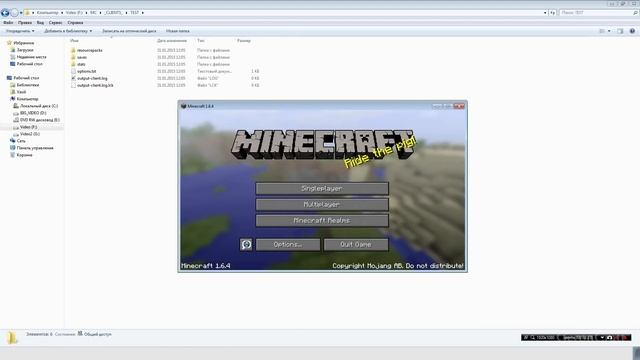Click the Общий доступ status bar text
The height and width of the screenshot is (360, 640).
[x=98, y=334]
